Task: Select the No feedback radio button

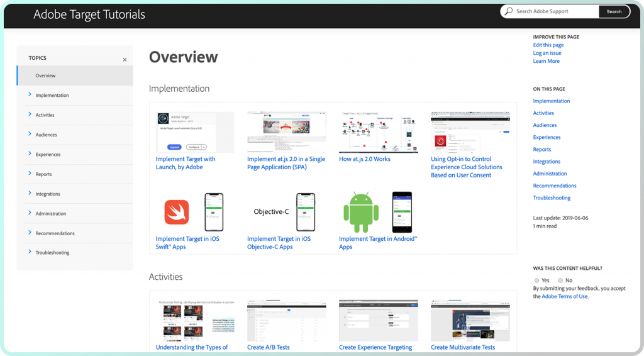Action: pos(560,281)
